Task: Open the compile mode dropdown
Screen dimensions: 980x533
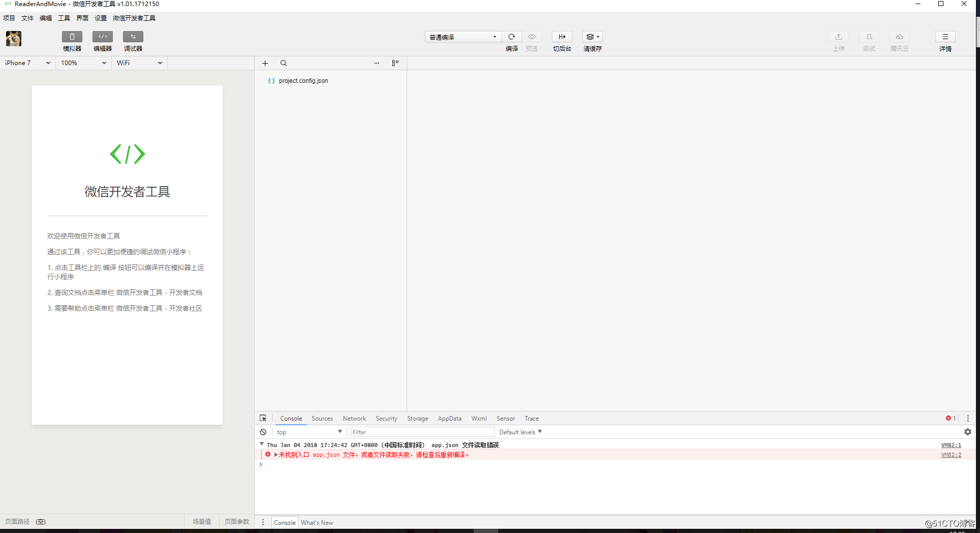Action: point(463,37)
